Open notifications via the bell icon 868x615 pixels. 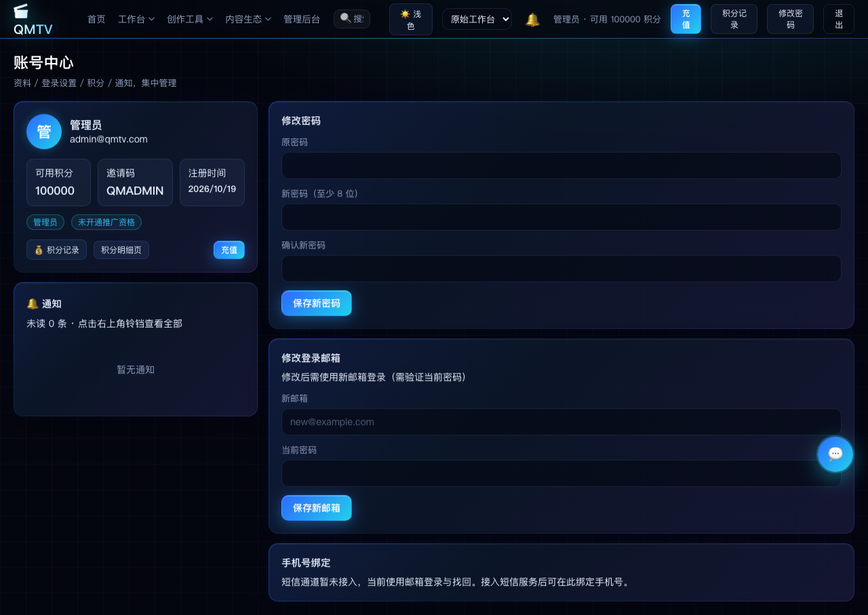pyautogui.click(x=533, y=20)
